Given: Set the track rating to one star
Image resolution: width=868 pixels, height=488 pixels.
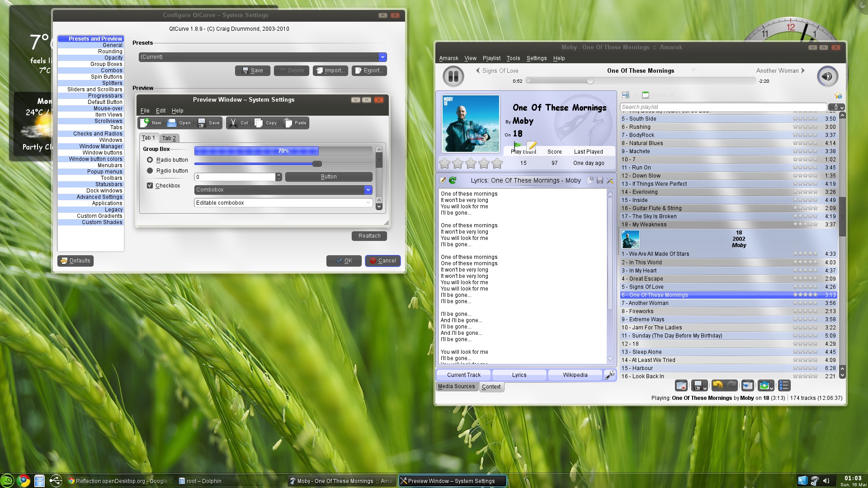Looking at the screenshot, I should tap(445, 163).
